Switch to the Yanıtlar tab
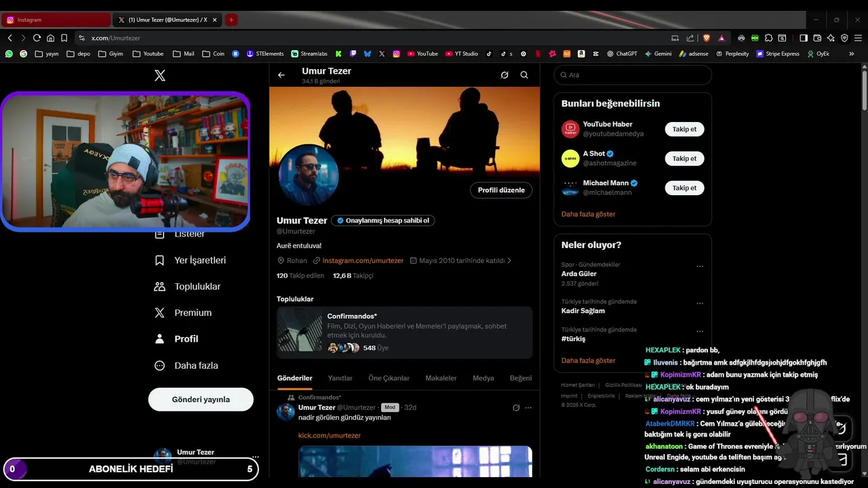This screenshot has height=488, width=868. (x=340, y=378)
